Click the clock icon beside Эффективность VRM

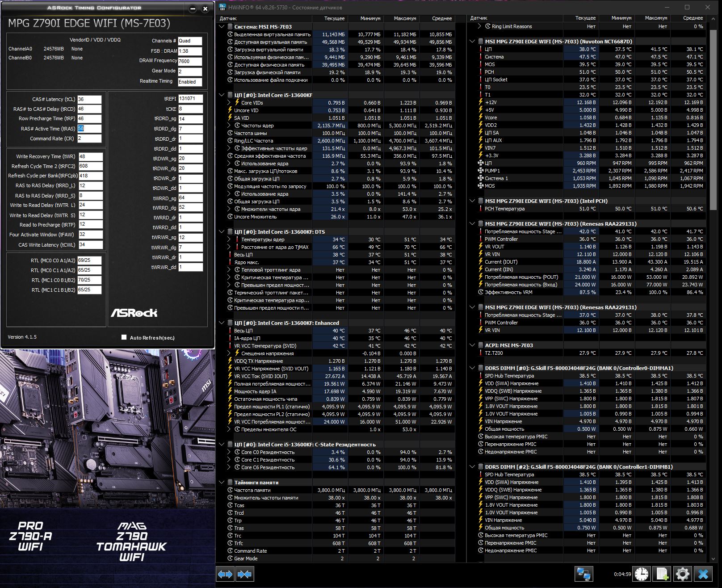pos(481,292)
